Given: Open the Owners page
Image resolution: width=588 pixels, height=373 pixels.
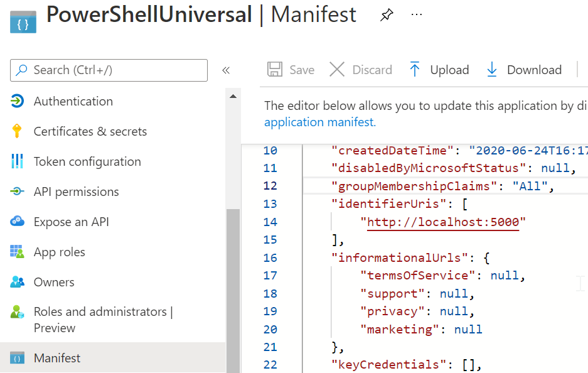Looking at the screenshot, I should [x=54, y=282].
